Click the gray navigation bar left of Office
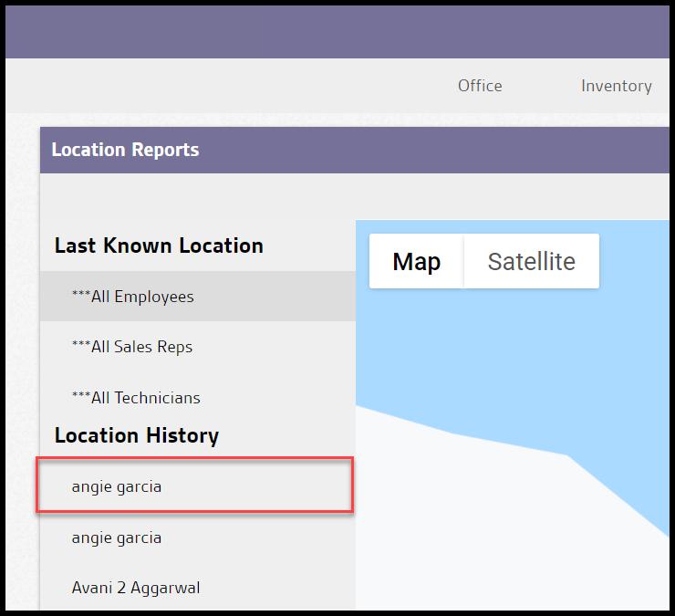Image resolution: width=675 pixels, height=616 pixels. tap(228, 86)
